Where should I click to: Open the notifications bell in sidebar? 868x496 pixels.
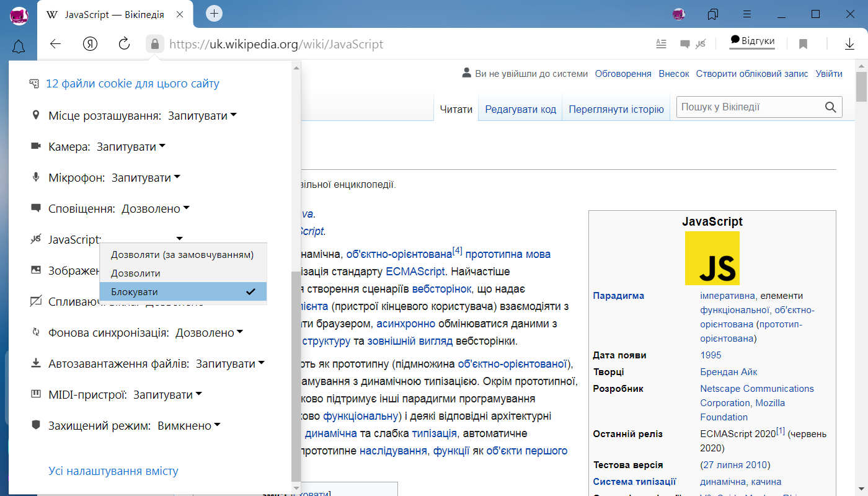[19, 46]
